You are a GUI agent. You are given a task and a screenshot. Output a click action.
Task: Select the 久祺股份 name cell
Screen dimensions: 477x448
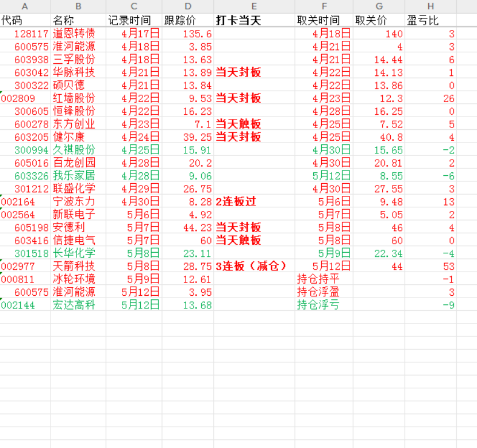[x=78, y=150]
